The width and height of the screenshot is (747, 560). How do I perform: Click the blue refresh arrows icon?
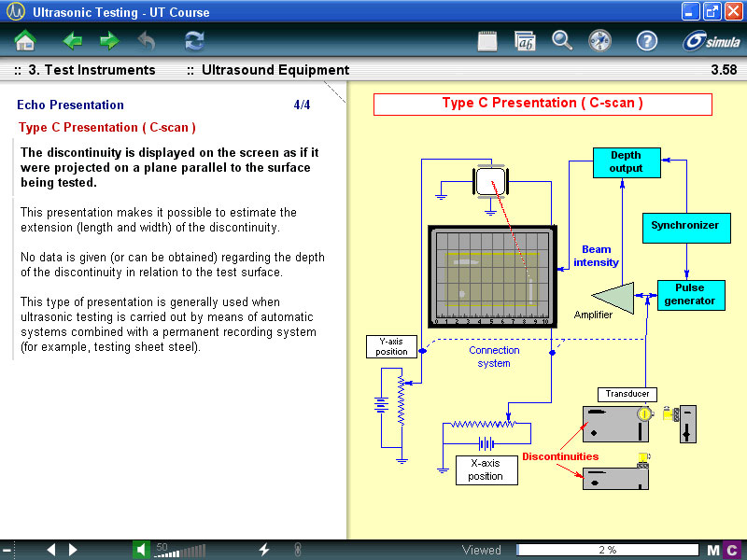(194, 41)
